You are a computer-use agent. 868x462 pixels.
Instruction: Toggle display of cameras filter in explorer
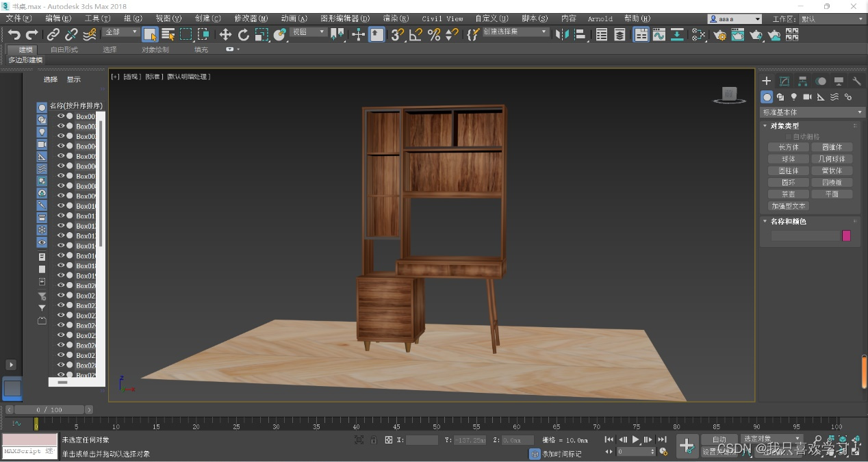(x=42, y=144)
